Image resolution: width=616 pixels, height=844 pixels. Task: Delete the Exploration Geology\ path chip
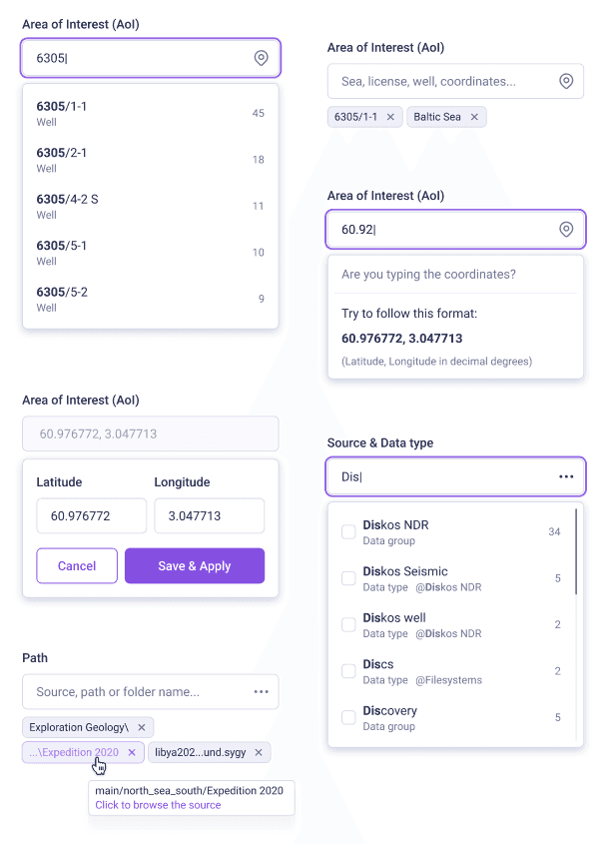(142, 727)
